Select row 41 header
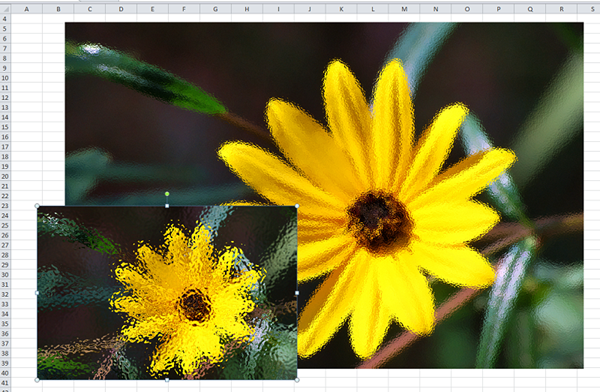 tap(5, 383)
